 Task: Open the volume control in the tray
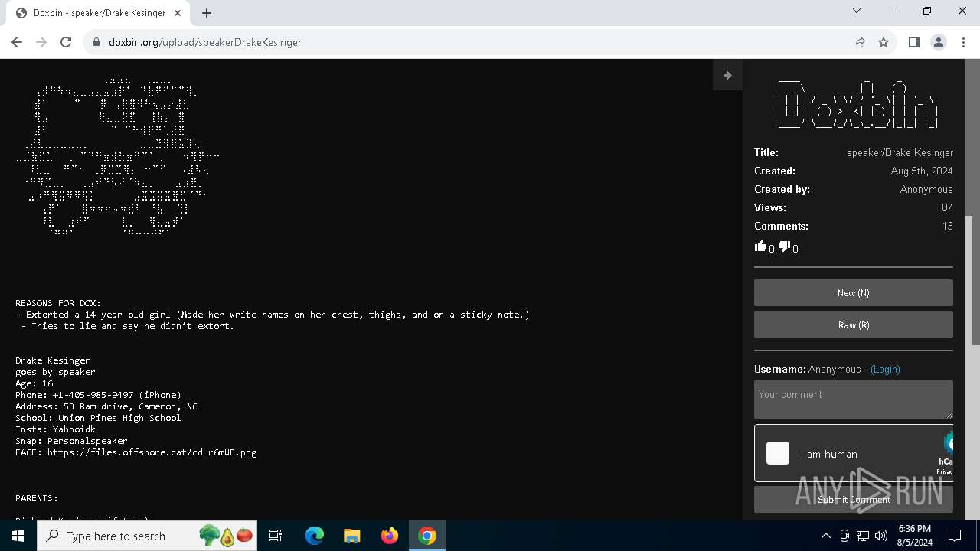(881, 536)
